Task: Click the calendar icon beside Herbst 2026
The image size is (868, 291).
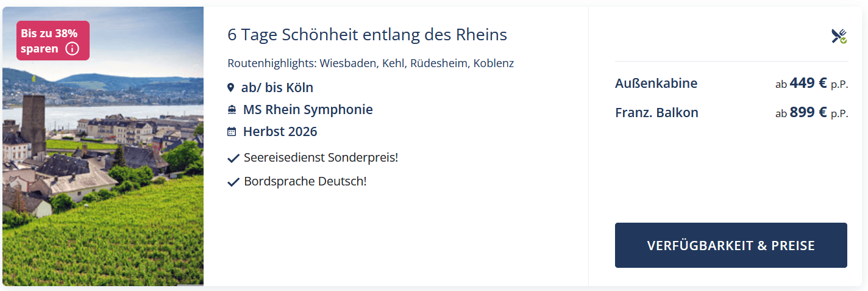Action: coord(232,132)
